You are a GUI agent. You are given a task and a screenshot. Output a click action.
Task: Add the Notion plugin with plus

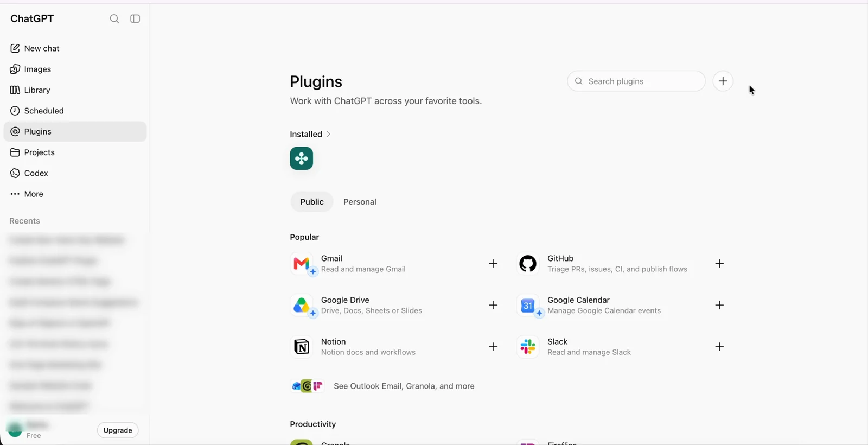tap(493, 347)
